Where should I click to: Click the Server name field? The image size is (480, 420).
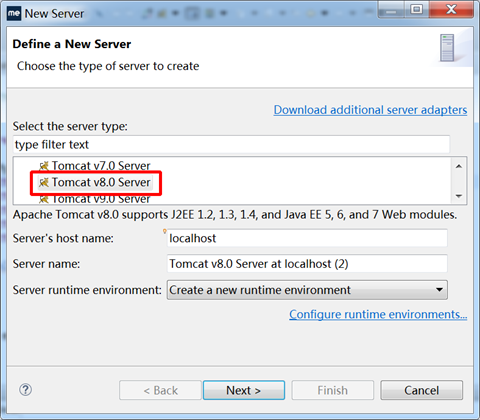307,264
